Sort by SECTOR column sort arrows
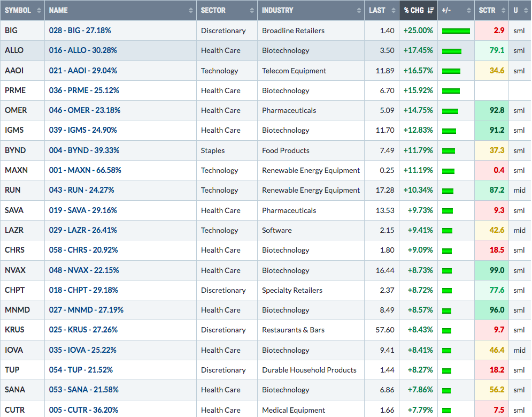Screen dimensions: 532x417 click(x=252, y=11)
